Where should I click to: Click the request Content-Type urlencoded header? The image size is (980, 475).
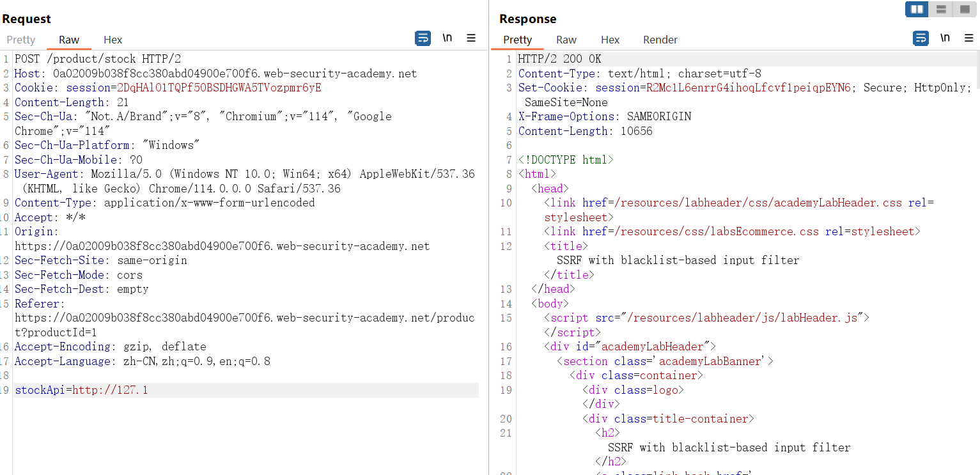pos(165,203)
